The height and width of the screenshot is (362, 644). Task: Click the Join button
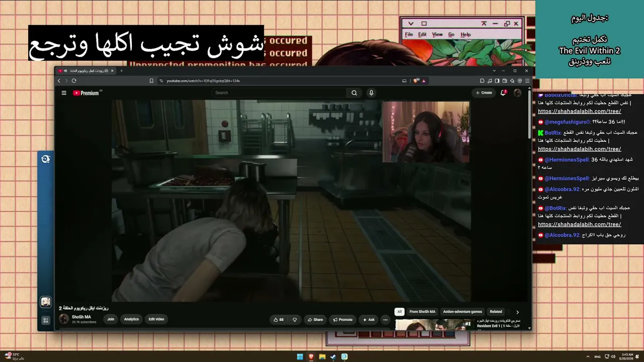coord(111,319)
